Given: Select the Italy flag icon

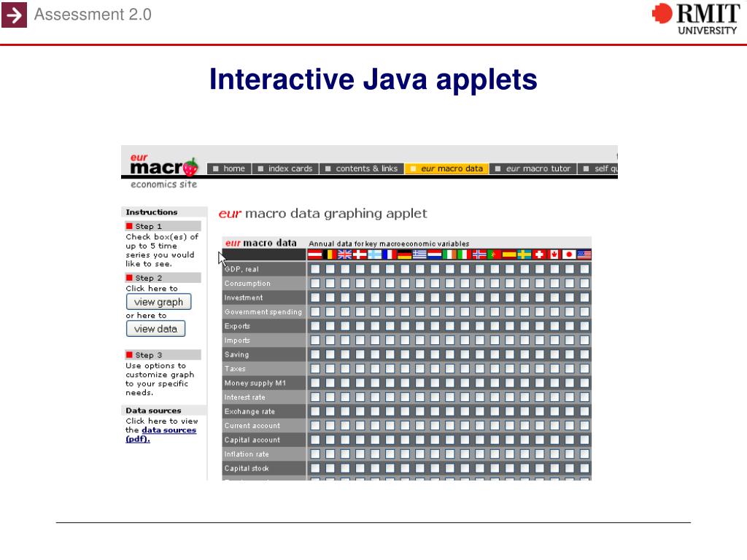Looking at the screenshot, I should tap(465, 254).
